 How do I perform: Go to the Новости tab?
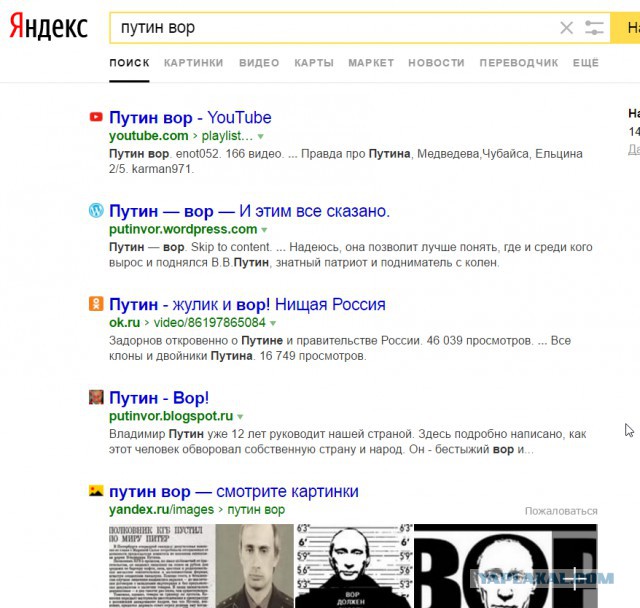(436, 63)
